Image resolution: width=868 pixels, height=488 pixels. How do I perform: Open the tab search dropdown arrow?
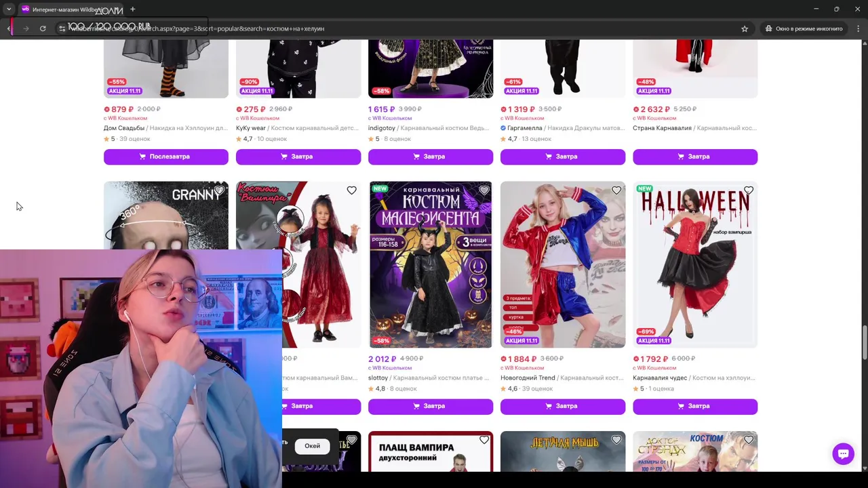coord(9,9)
